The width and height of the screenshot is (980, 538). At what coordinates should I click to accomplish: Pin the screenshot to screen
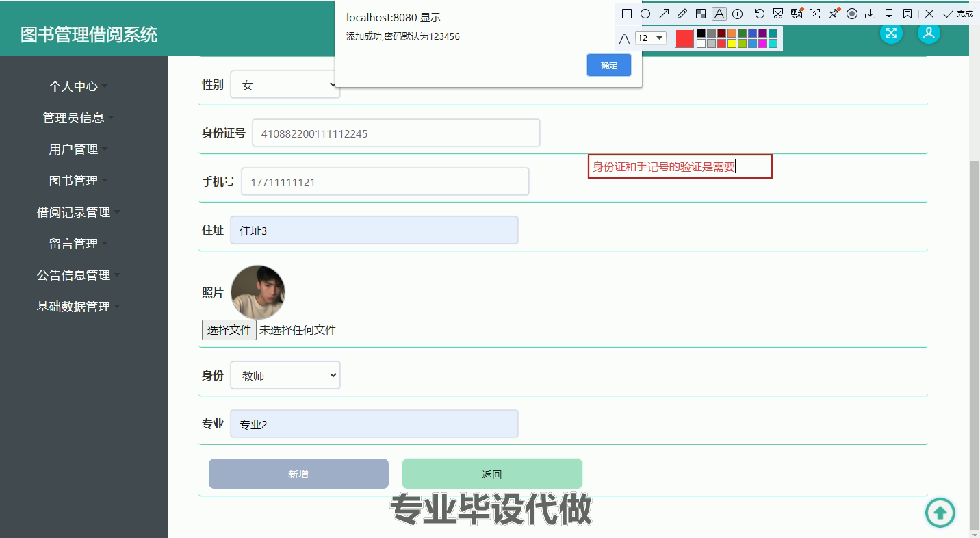(x=834, y=14)
